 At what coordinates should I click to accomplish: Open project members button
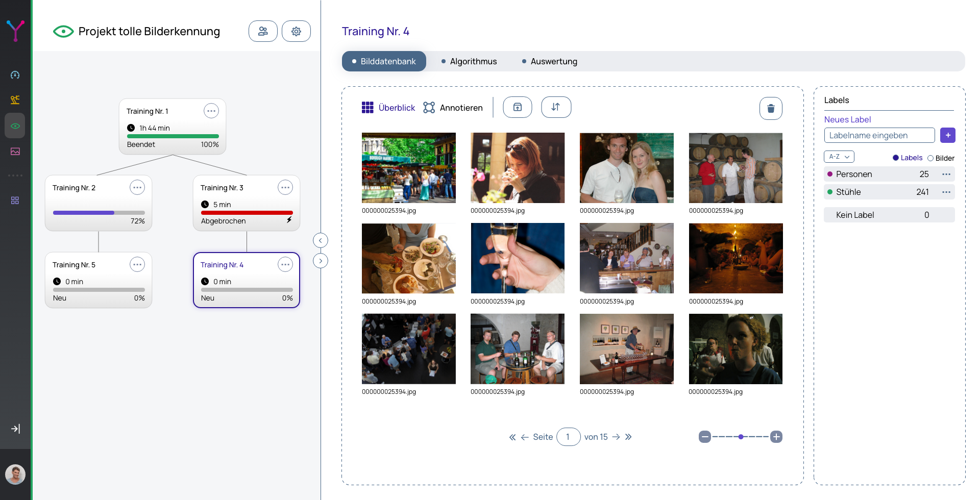click(x=263, y=31)
